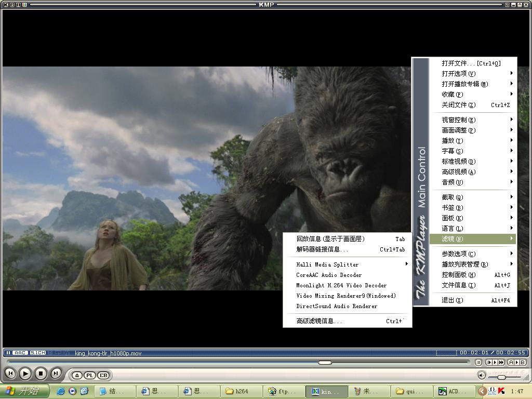Expand the 画面调整(P) submenu
Viewport: 532px width, 399px height.
(473, 130)
